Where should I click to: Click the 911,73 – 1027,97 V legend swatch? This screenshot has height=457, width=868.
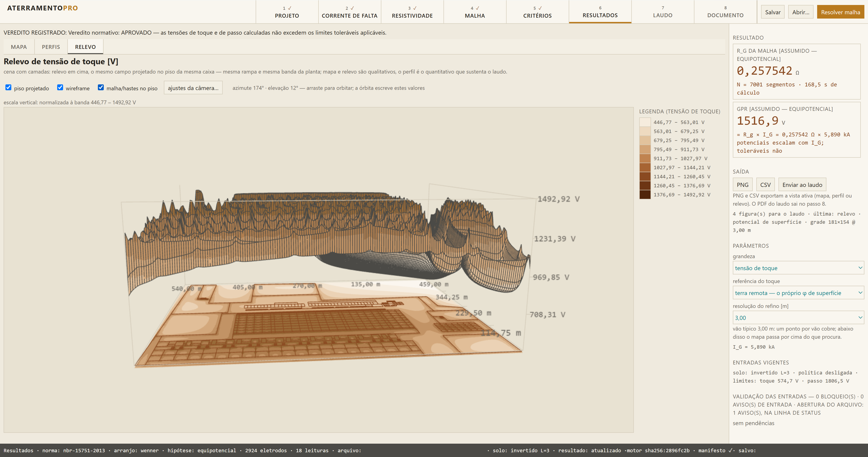pos(645,159)
